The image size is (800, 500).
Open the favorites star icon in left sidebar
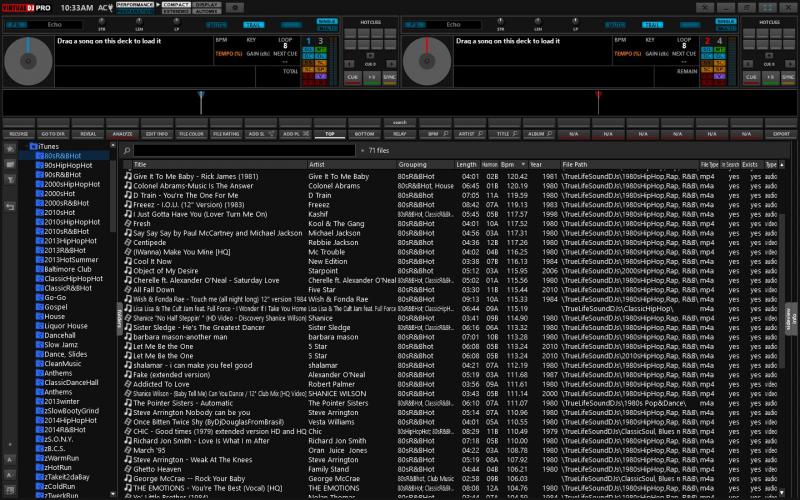coord(10,149)
